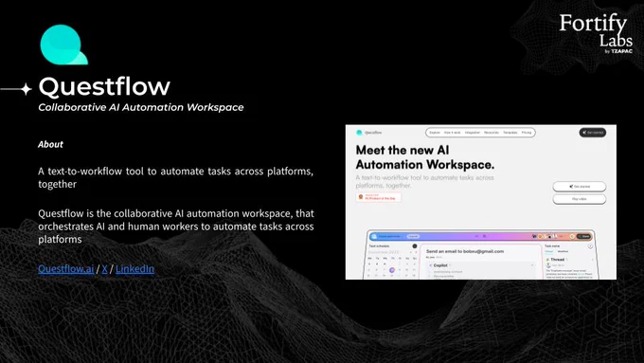Click the 'Send an email to' task title
644x363 pixels.
tap(464, 251)
